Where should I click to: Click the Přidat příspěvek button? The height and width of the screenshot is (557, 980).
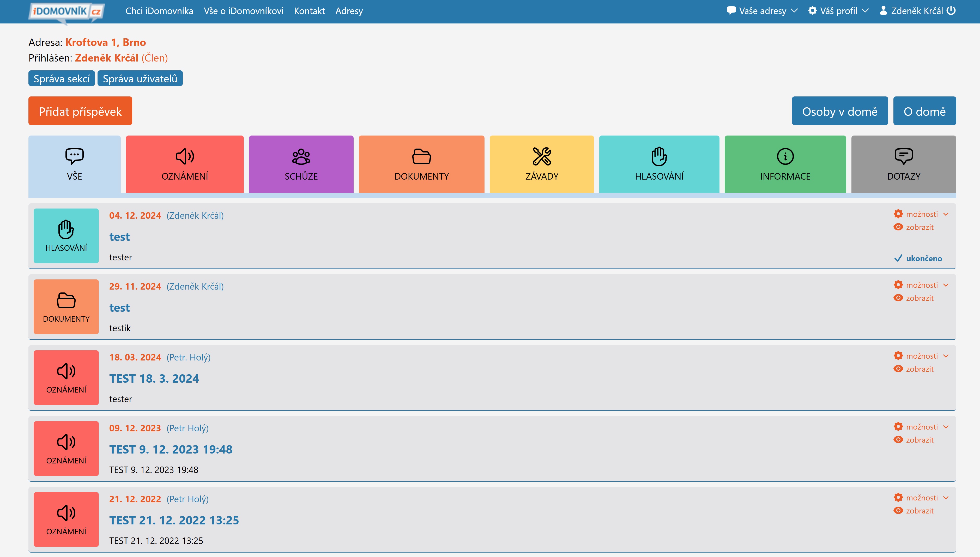coord(80,111)
